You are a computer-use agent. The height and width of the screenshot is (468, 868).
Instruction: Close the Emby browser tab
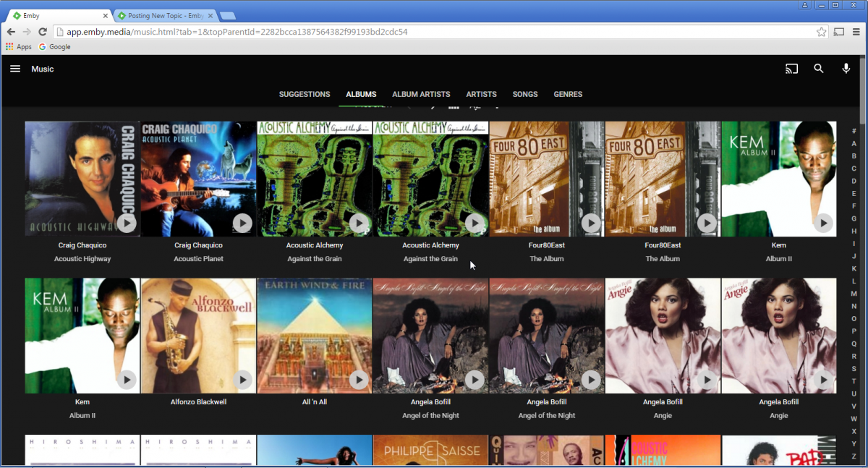[x=105, y=15]
